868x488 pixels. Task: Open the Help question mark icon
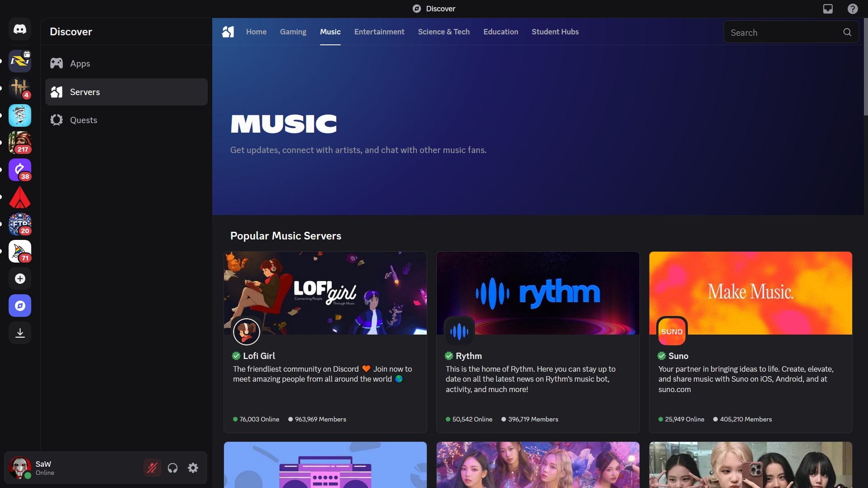point(853,9)
